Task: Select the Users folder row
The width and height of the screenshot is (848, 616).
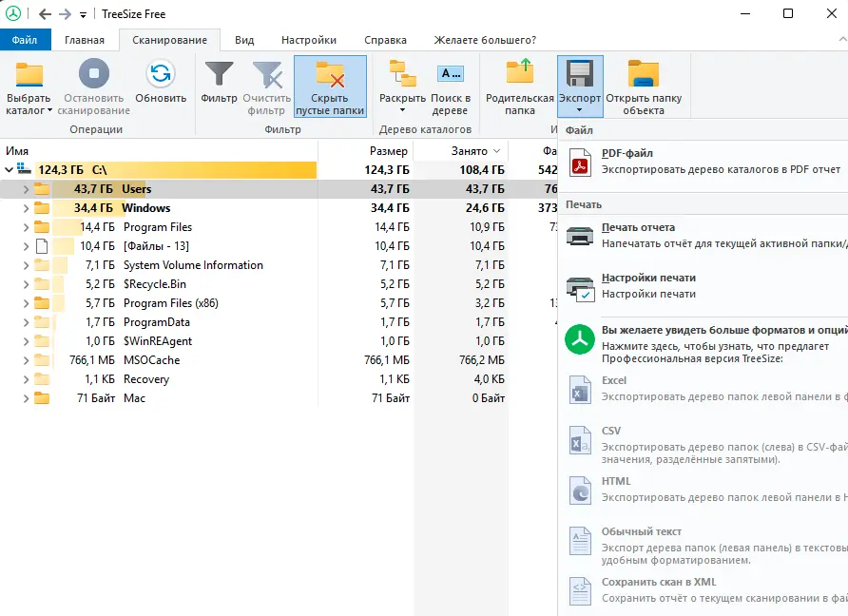Action: coord(279,189)
